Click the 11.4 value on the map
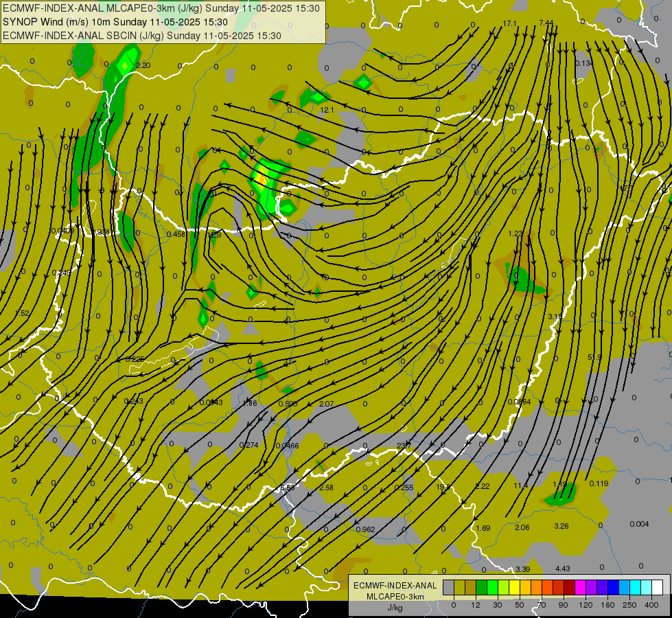This screenshot has width=672, height=618. click(521, 485)
